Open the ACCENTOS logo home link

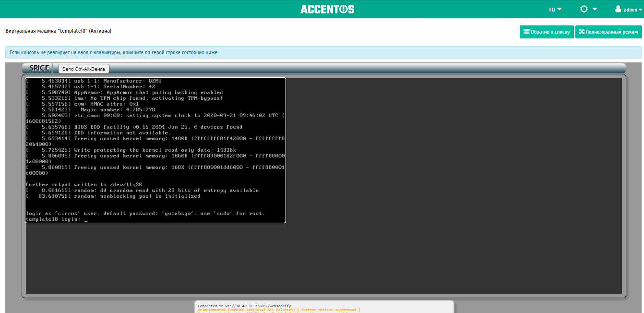pyautogui.click(x=327, y=9)
